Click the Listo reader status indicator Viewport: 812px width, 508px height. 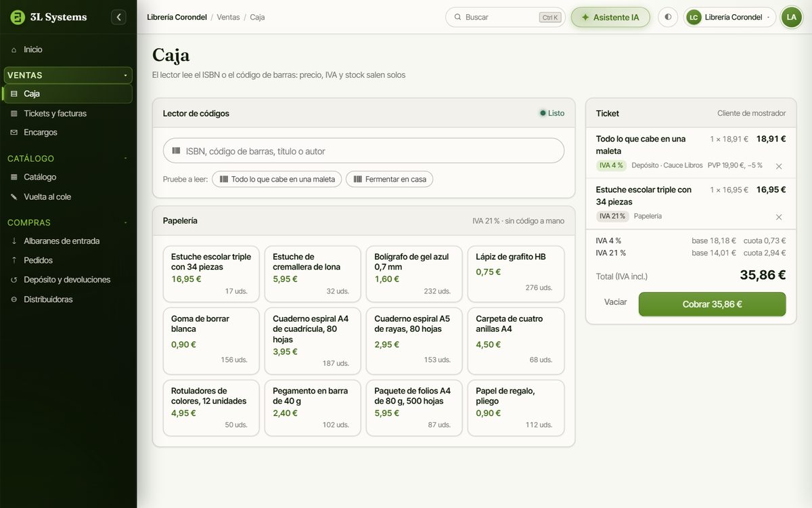[552, 113]
